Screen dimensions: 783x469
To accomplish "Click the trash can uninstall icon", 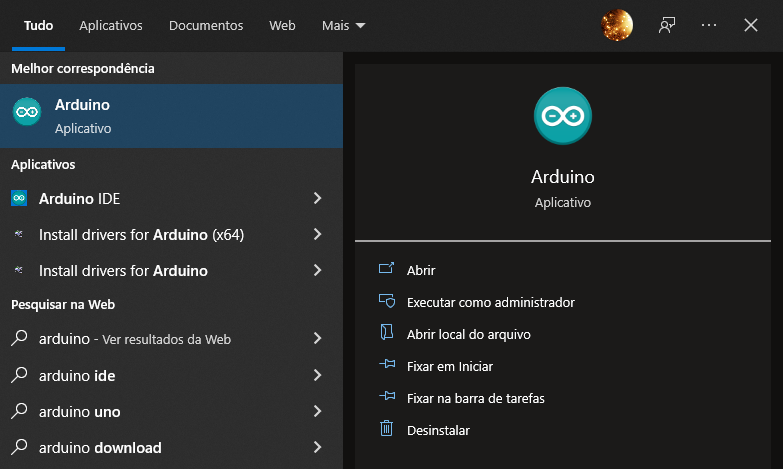I will click(387, 429).
